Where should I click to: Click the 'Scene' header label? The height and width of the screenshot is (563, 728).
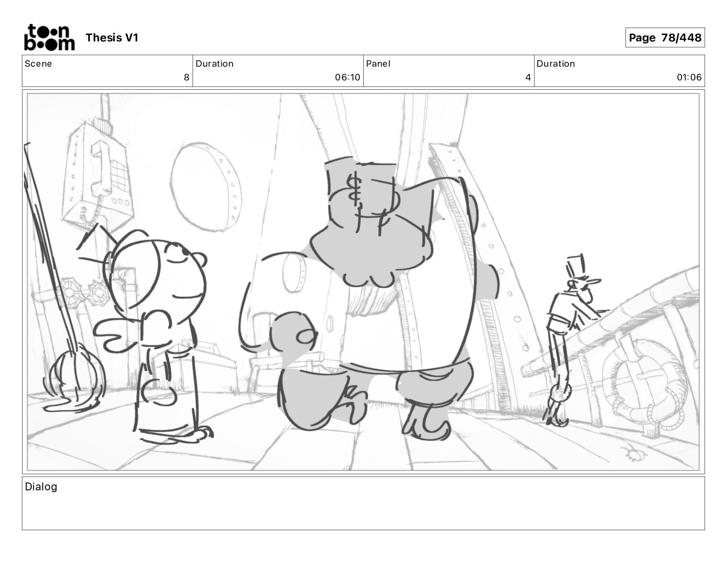[x=38, y=64]
